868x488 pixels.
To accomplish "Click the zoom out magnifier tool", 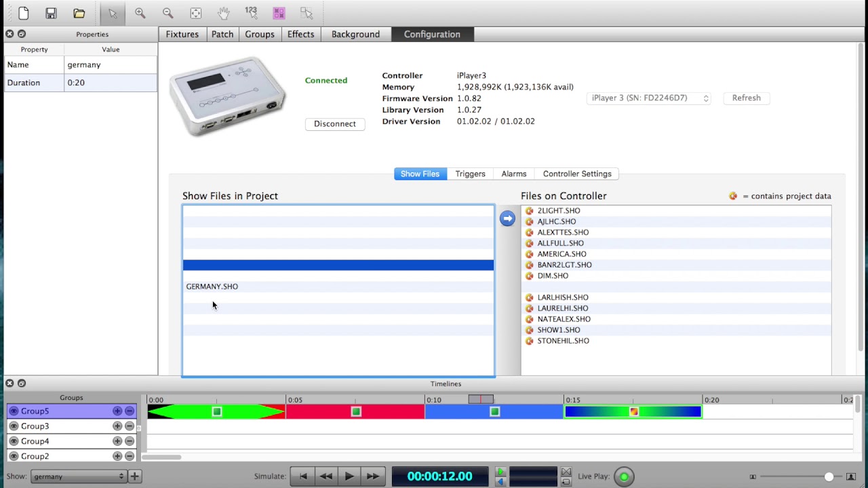I will [x=168, y=13].
